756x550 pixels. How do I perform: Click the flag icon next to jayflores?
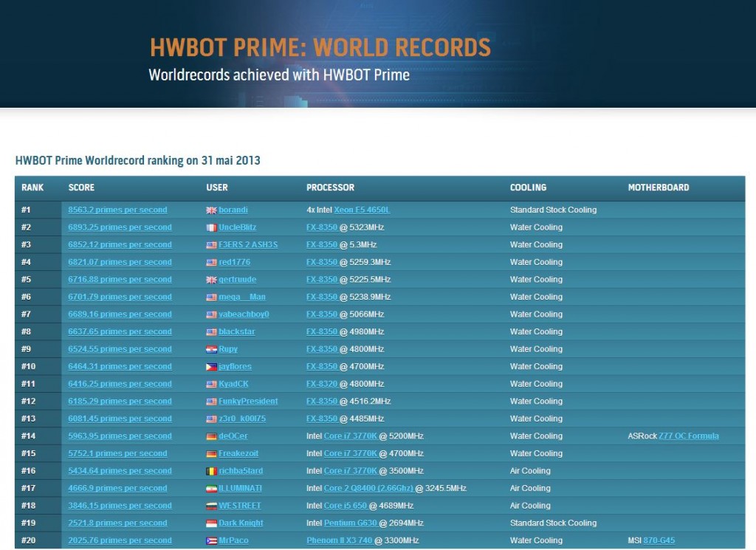click(211, 367)
